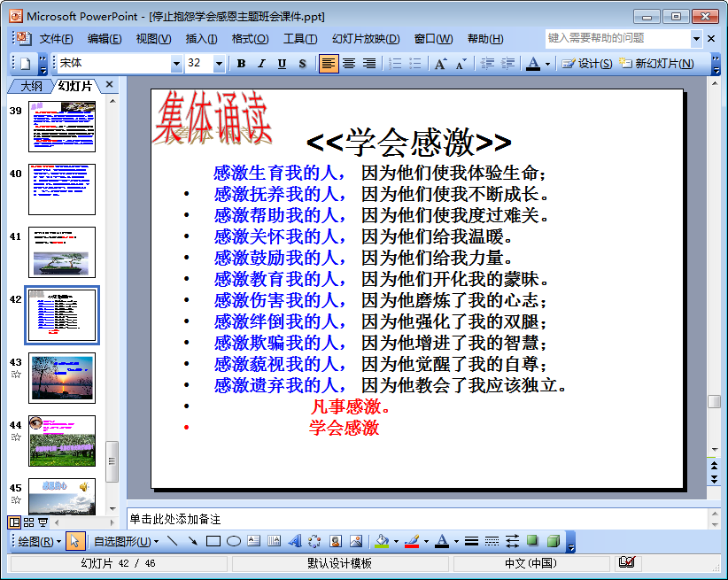Screen dimensions: 728x580
Task: Select slide 44 thumbnail
Action: [62, 441]
